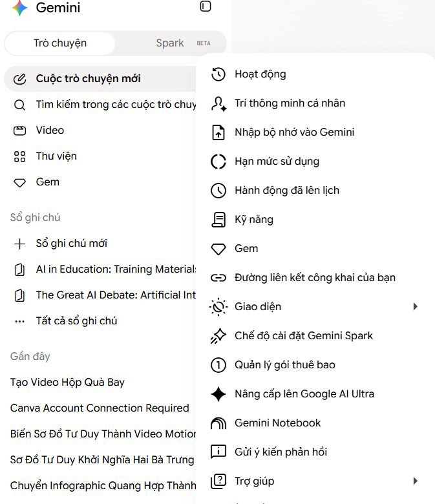Click the pencil icon for new chat
435x504 pixels.
[19, 79]
